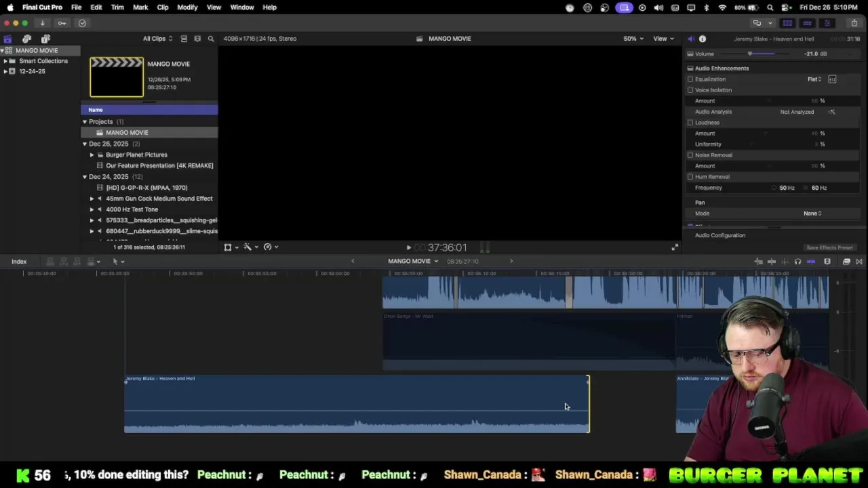Collapse the Projects group
The width and height of the screenshot is (868, 488).
pyautogui.click(x=85, y=122)
